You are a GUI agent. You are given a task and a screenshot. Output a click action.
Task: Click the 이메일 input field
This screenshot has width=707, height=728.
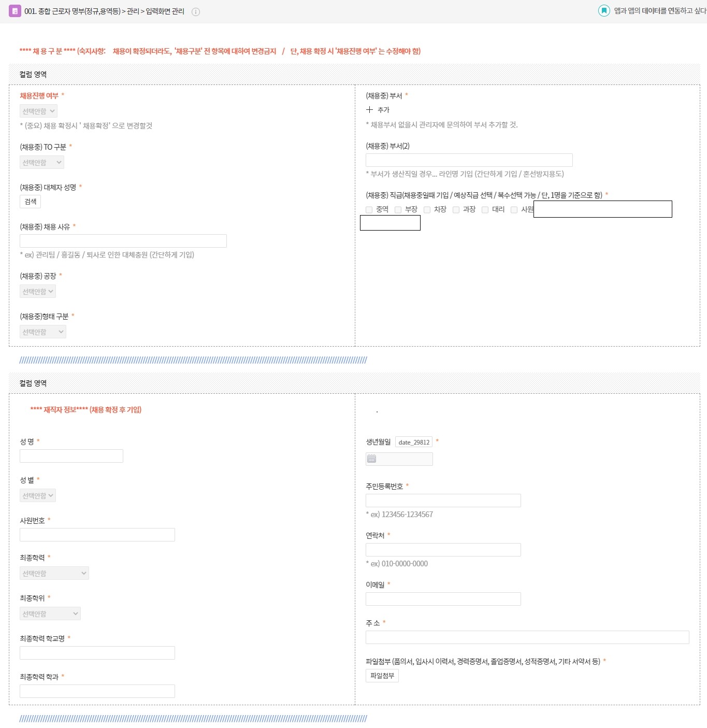[x=443, y=599]
